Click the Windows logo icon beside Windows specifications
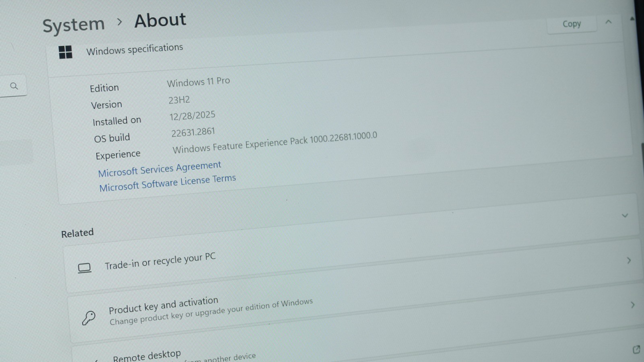This screenshot has width=644, height=362. point(65,52)
